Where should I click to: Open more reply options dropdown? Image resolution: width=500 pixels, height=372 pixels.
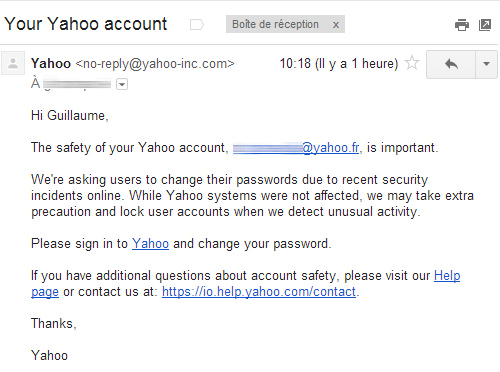pyautogui.click(x=486, y=64)
